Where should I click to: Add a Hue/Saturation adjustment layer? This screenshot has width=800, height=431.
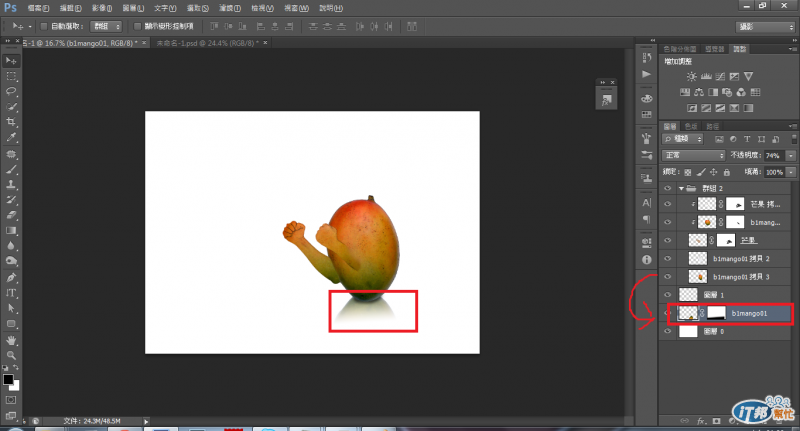685,92
